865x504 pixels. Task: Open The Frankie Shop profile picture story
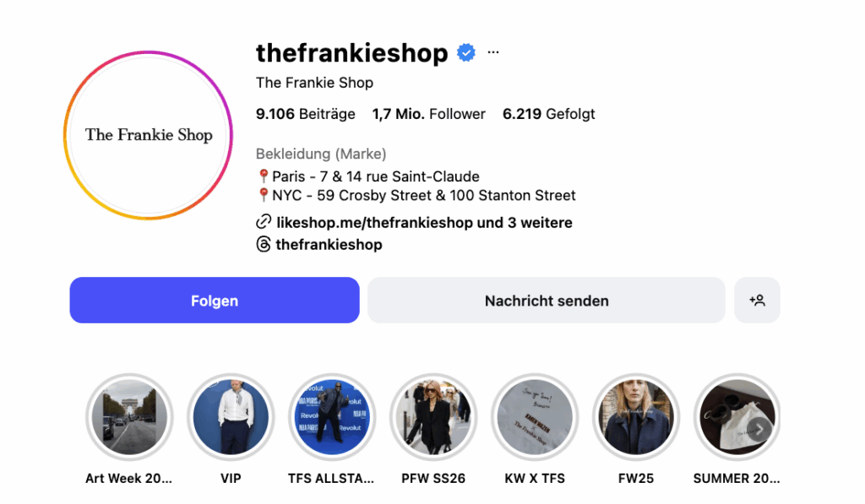pos(149,135)
